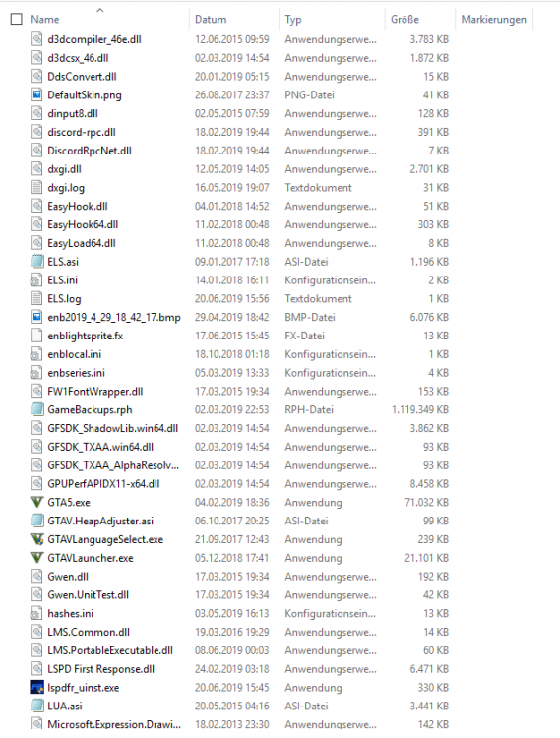Click the sort arrow above the Name header
The width and height of the screenshot is (560, 738).
tap(99, 10)
